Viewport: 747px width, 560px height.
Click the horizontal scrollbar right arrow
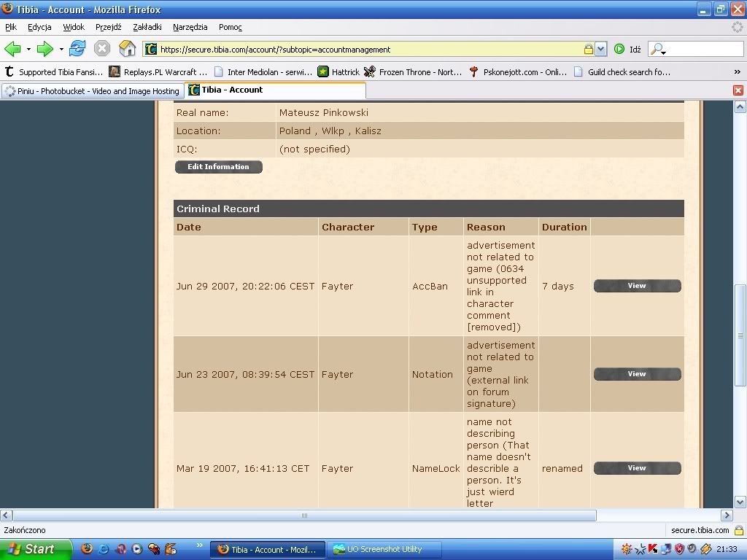pyautogui.click(x=727, y=515)
